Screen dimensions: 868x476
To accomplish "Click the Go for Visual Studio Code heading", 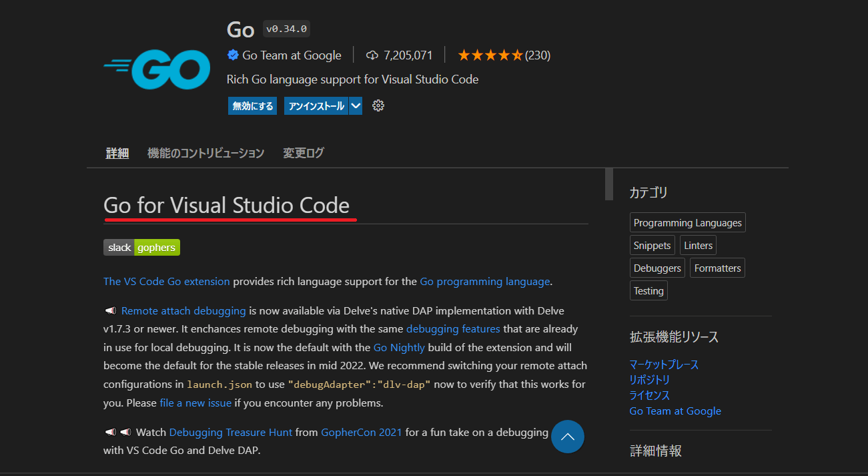I will 227,205.
